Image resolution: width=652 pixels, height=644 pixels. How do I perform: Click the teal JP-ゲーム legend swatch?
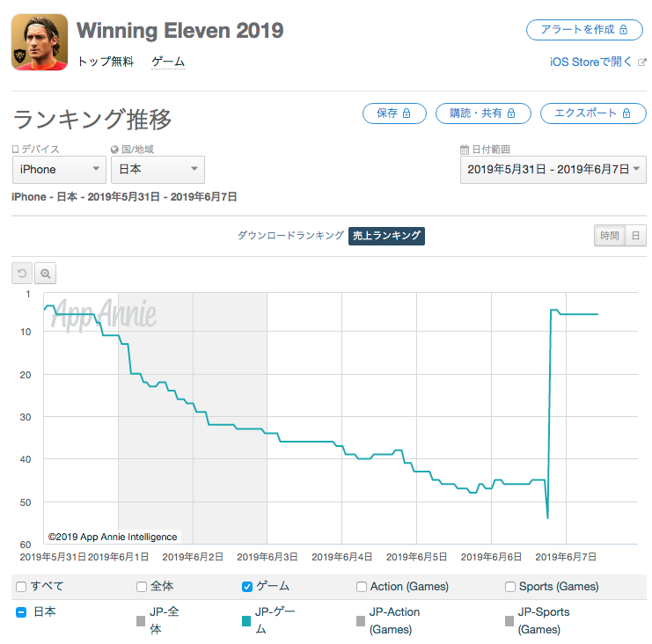click(x=246, y=621)
